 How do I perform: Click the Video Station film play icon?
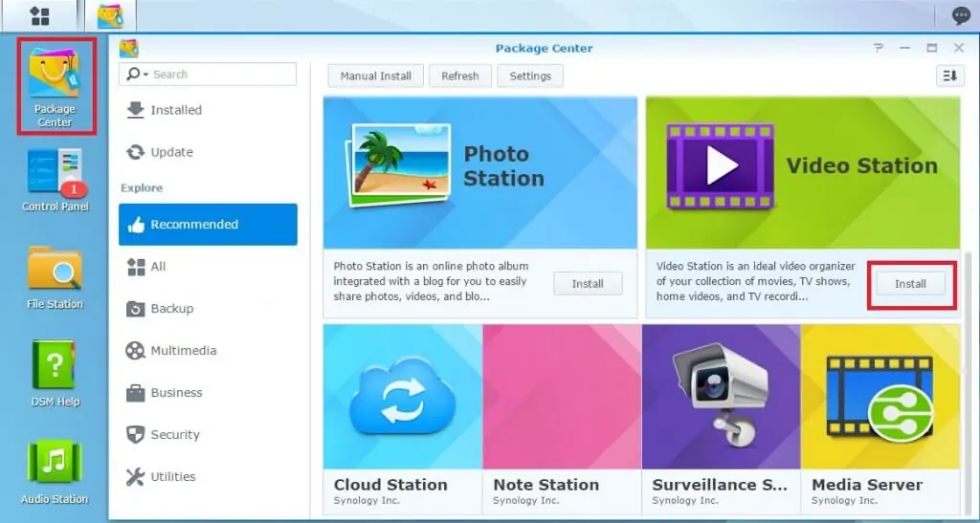[720, 166]
